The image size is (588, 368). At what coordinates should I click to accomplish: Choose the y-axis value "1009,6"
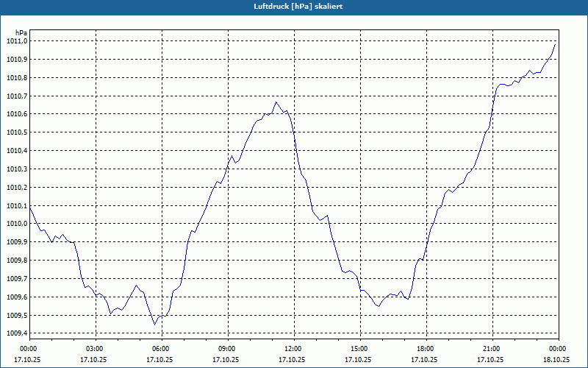pyautogui.click(x=17, y=297)
